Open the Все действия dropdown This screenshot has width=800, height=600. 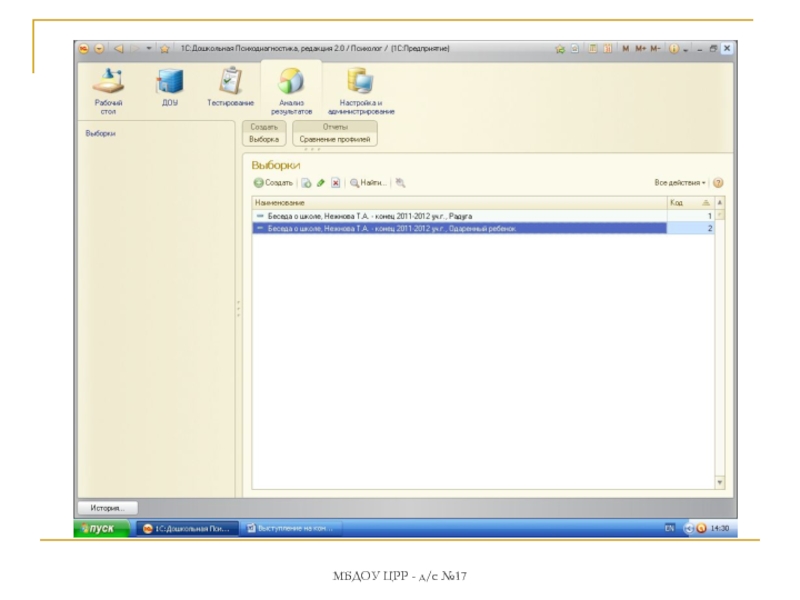680,183
